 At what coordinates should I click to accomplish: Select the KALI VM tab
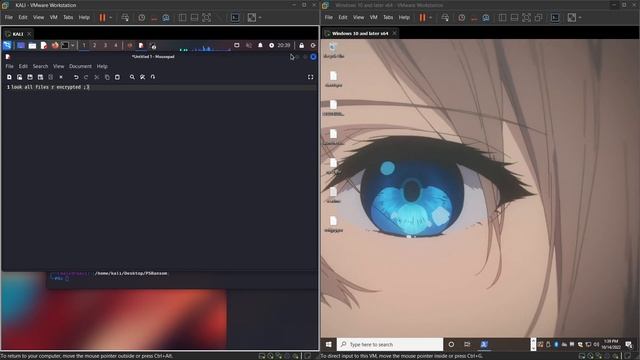pos(18,34)
